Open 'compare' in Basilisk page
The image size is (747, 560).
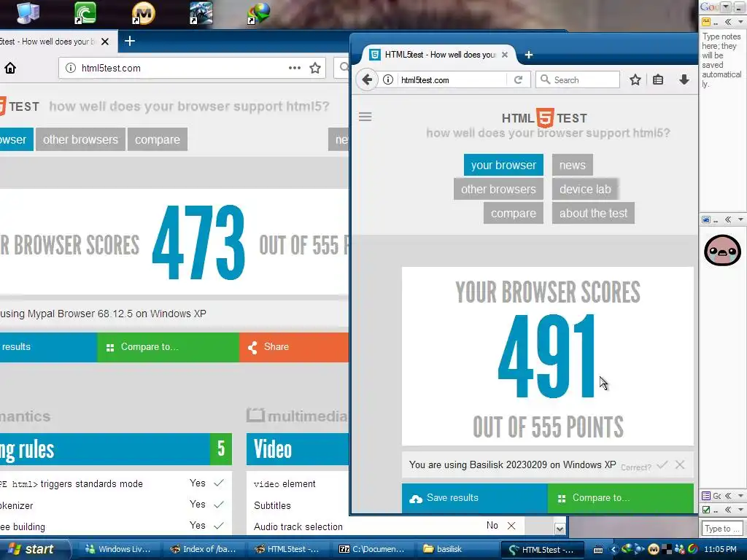tap(514, 213)
